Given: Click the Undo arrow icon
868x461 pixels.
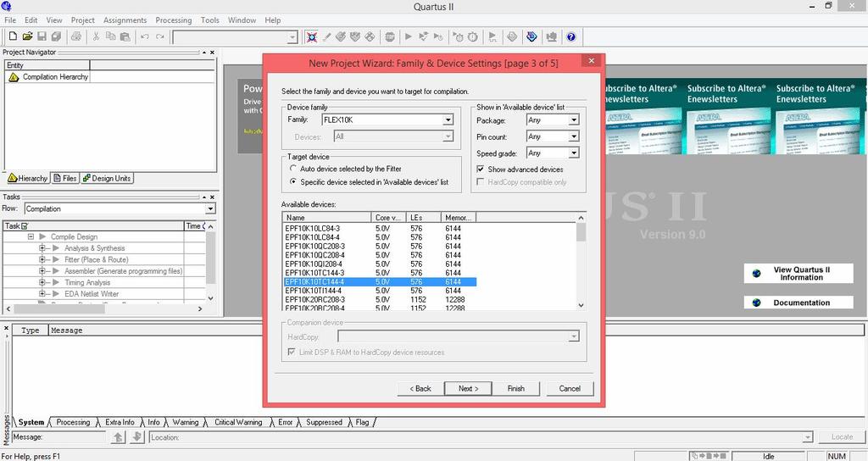Looking at the screenshot, I should (x=144, y=36).
